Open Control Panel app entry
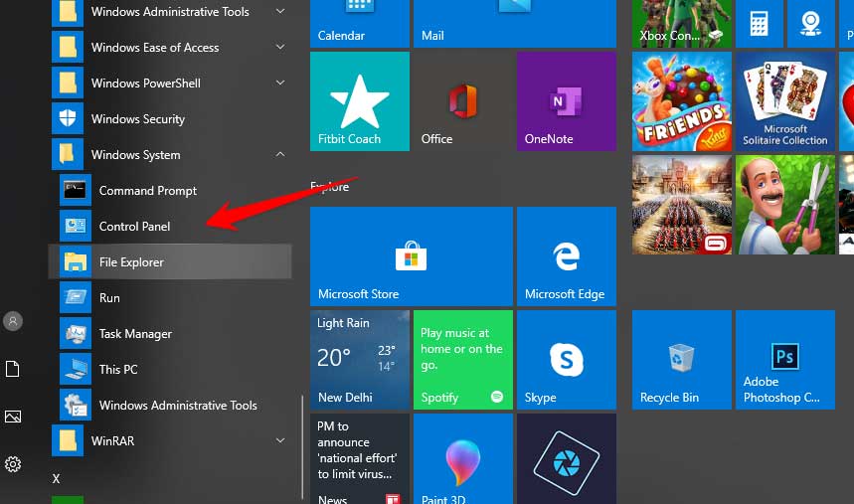This screenshot has height=504, width=854. 170,226
